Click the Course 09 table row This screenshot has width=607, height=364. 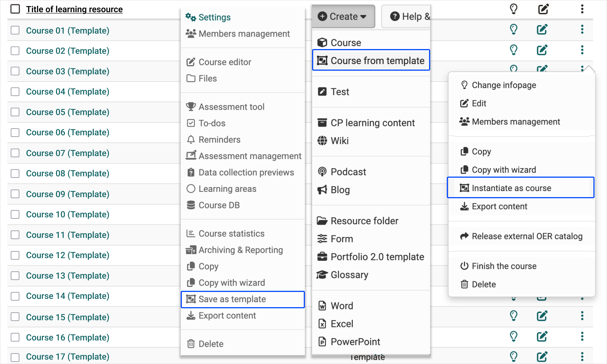[x=67, y=194]
